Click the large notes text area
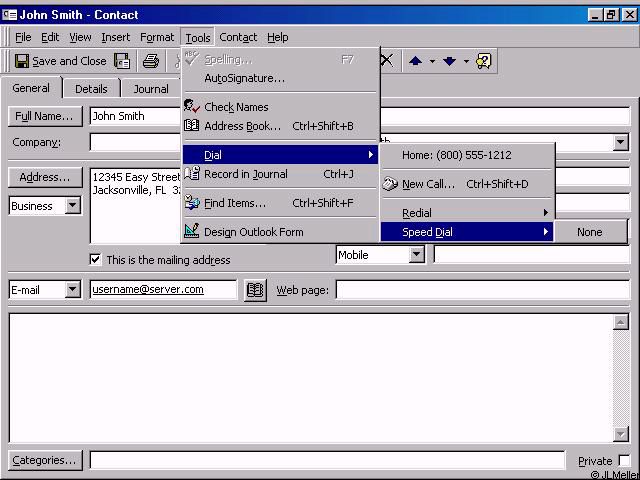Viewport: 640px width, 480px height. tap(311, 378)
